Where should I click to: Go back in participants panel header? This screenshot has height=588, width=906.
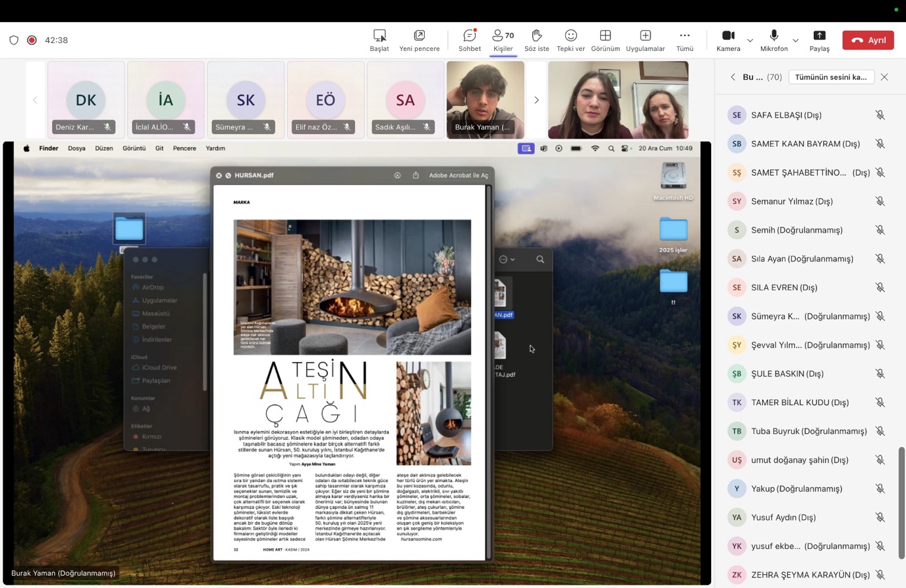tap(733, 77)
